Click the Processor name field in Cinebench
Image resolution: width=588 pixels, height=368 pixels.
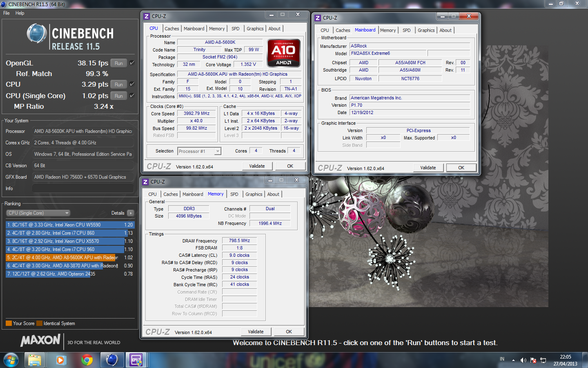point(83,131)
